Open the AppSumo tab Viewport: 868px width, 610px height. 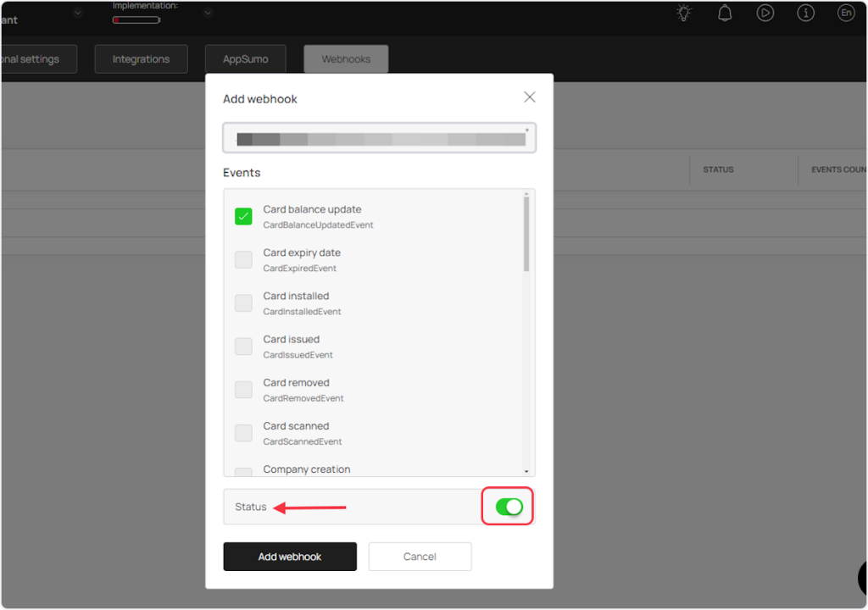245,59
